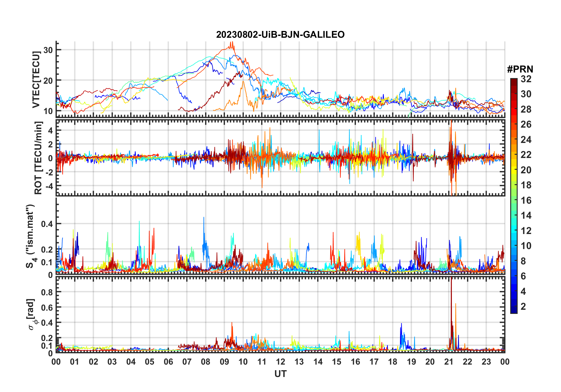The width and height of the screenshot is (561, 392).
Task: Click the 13 hour label on the UT axis
Action: pos(299,362)
